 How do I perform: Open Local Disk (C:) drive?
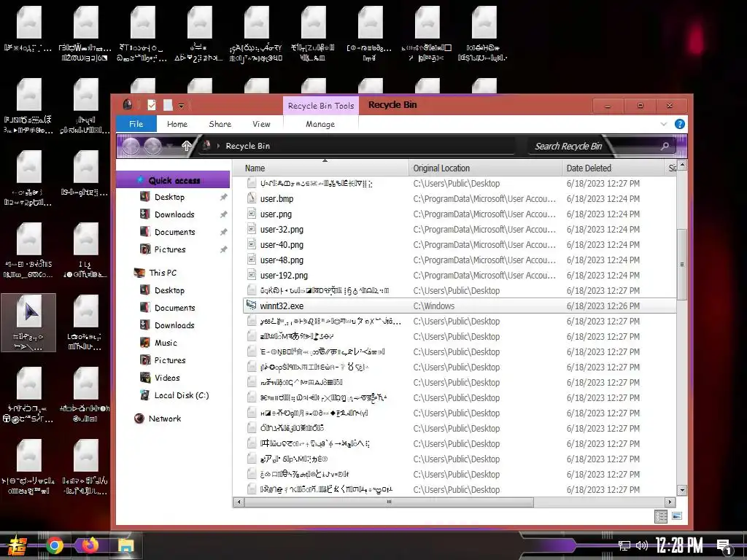[181, 395]
